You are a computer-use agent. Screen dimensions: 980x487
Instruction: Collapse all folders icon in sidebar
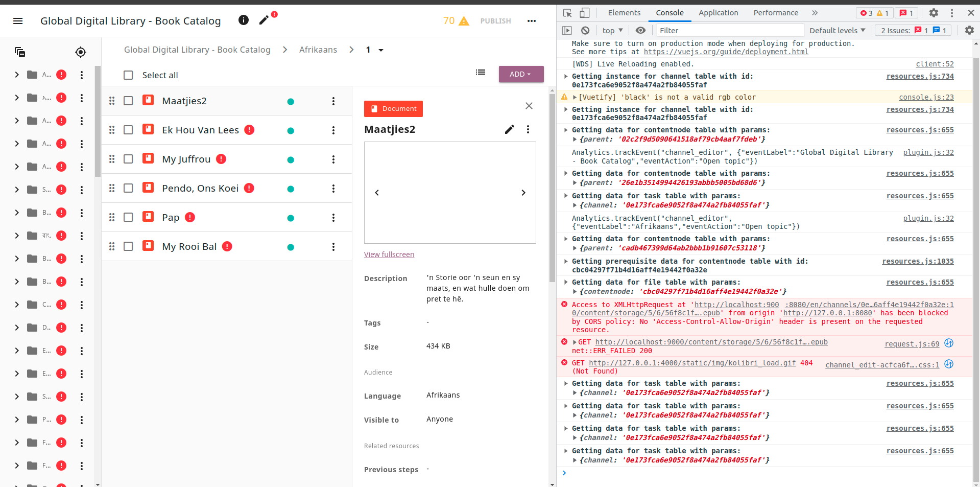[x=20, y=52]
